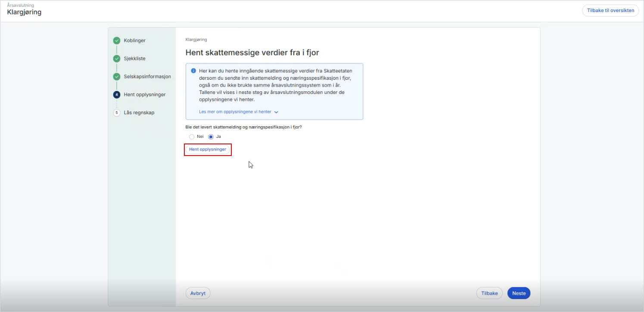This screenshot has width=644, height=312.
Task: Go to the Selskapsinformasjon step
Action: (x=147, y=77)
